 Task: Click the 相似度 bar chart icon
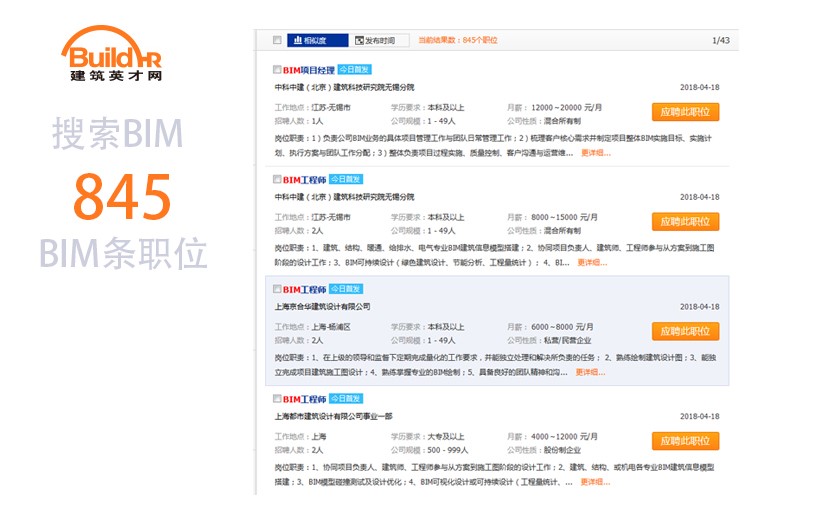pos(298,40)
